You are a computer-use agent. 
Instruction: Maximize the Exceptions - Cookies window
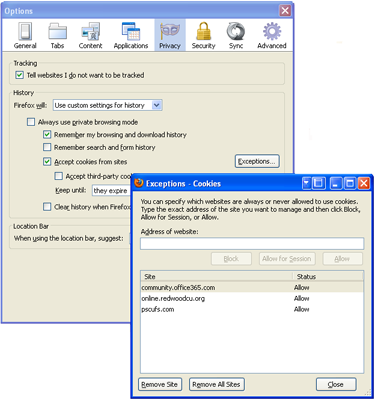[350, 183]
